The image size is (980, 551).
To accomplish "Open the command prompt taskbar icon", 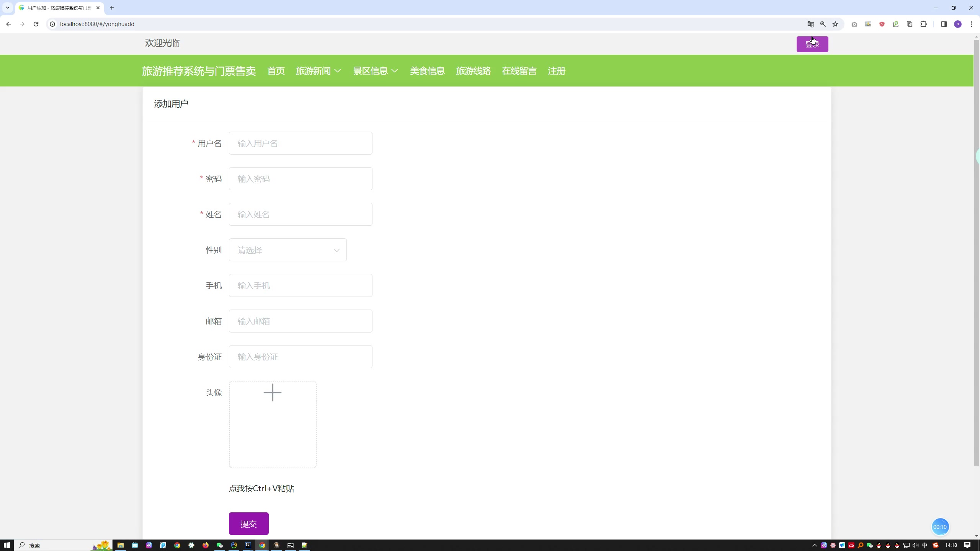I will 291,545.
